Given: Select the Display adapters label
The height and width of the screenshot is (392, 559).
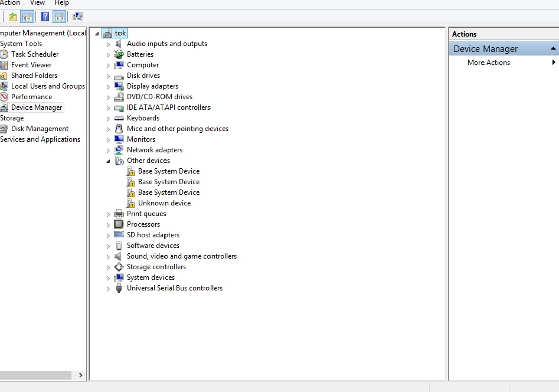Looking at the screenshot, I should (152, 86).
